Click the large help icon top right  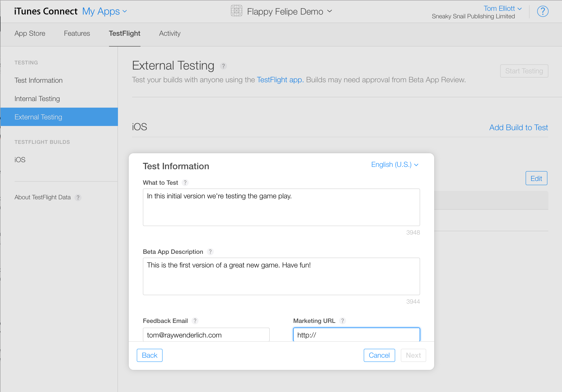(542, 12)
